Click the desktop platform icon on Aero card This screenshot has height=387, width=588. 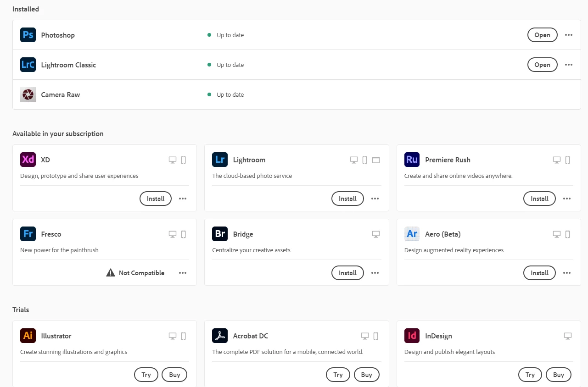point(557,234)
